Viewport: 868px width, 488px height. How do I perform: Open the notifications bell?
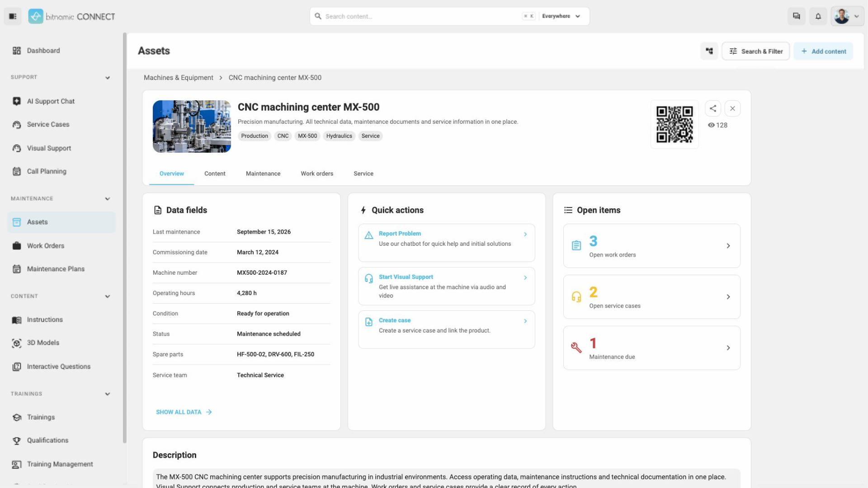818,16
